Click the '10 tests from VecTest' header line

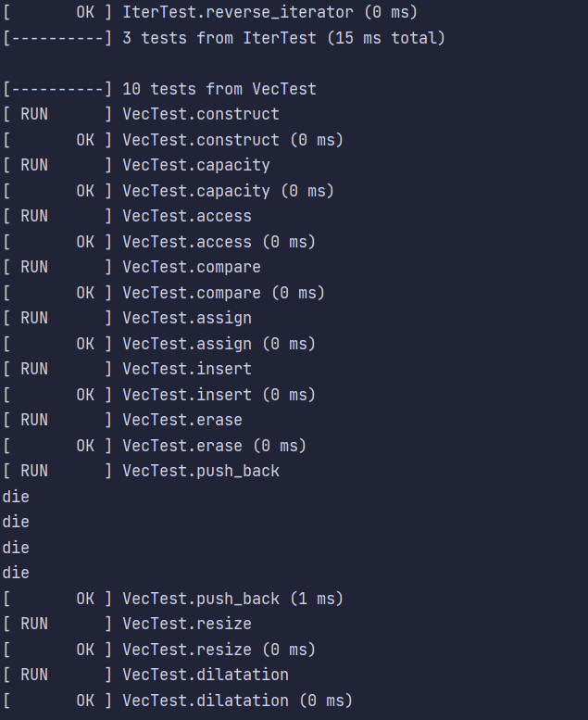pos(160,89)
